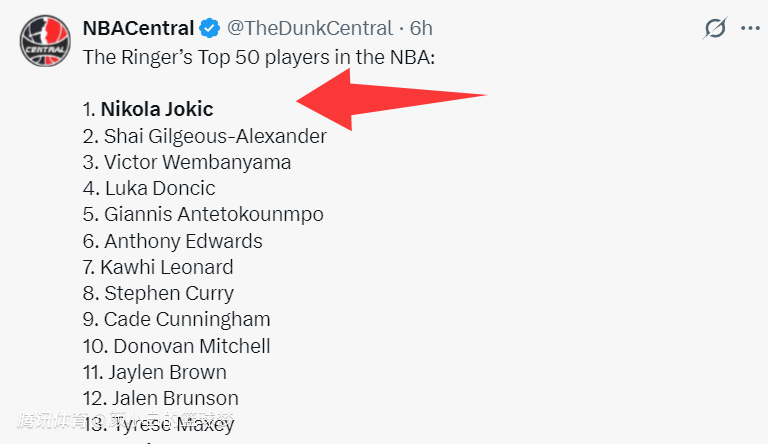Select the Donovan Mitchell line
The width and height of the screenshot is (768, 444).
coord(178,346)
